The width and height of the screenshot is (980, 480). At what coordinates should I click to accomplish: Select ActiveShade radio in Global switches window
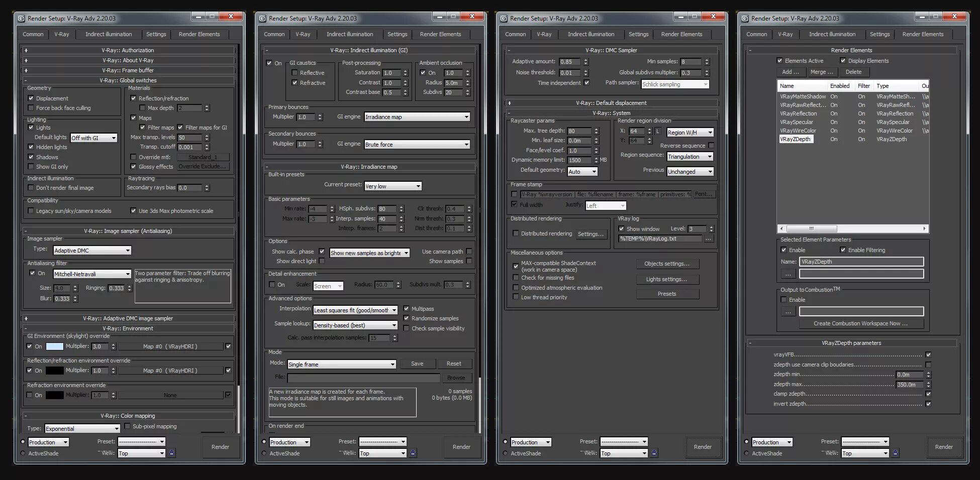point(23,453)
